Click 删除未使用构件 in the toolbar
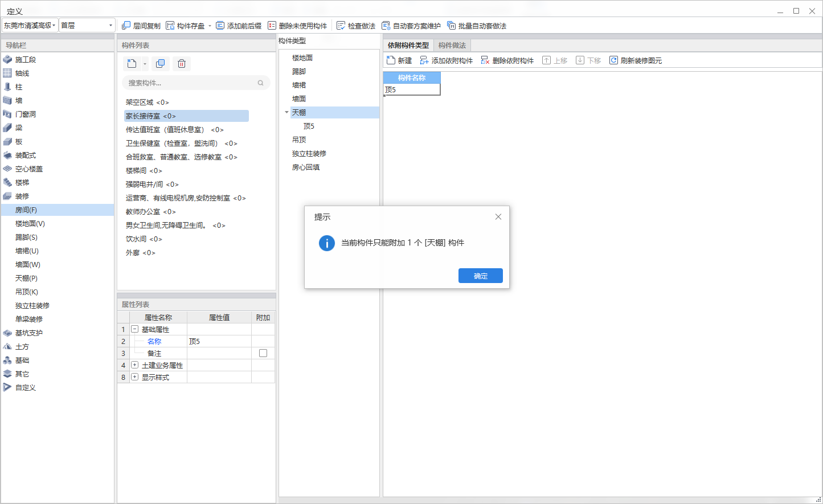This screenshot has height=504, width=823. click(297, 26)
